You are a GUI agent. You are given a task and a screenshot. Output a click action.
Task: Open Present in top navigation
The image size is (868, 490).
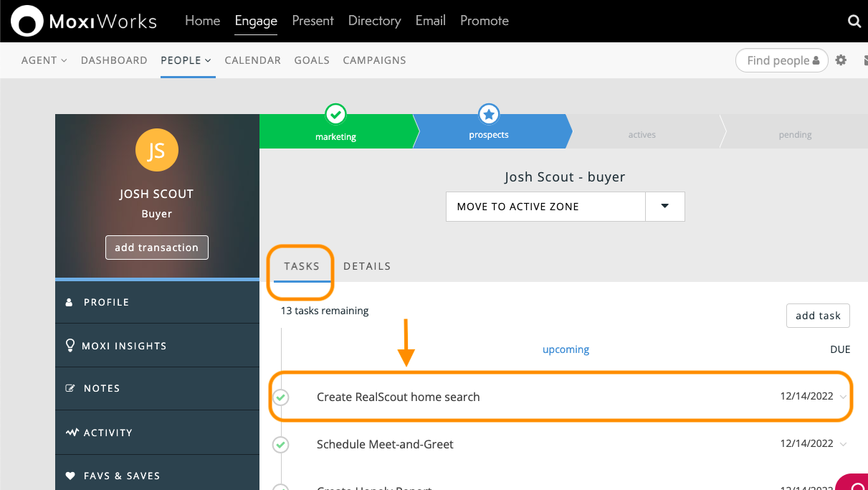click(313, 21)
